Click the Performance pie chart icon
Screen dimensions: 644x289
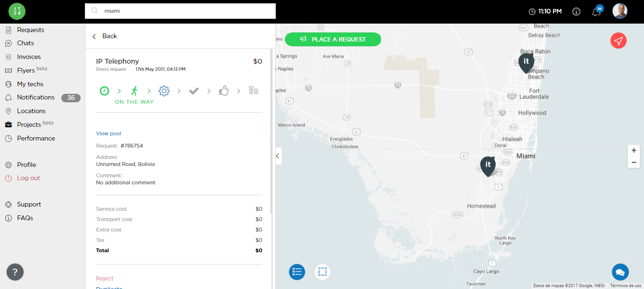pos(8,139)
